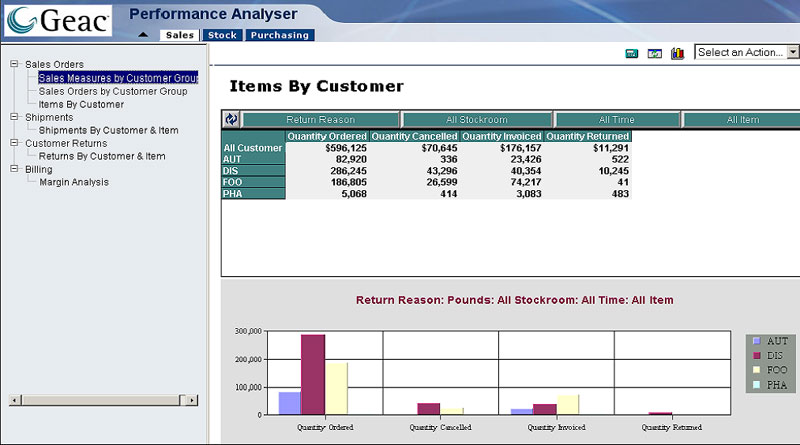The image size is (800, 445).
Task: Click the grid and chart view icon
Action: click(x=655, y=53)
